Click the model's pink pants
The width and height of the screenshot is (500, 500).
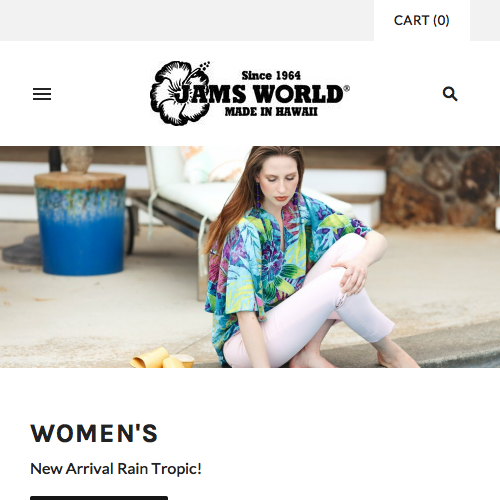(310, 300)
